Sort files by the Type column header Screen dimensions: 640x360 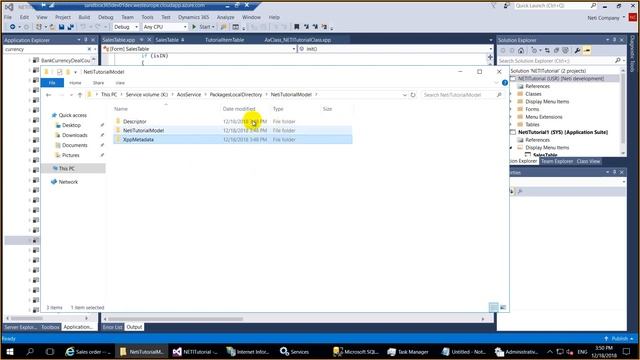pyautogui.click(x=278, y=109)
